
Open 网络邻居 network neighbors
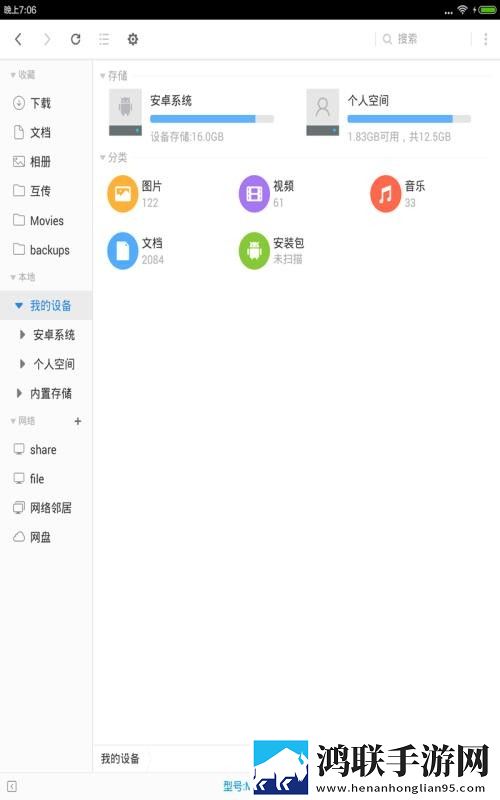pos(46,508)
